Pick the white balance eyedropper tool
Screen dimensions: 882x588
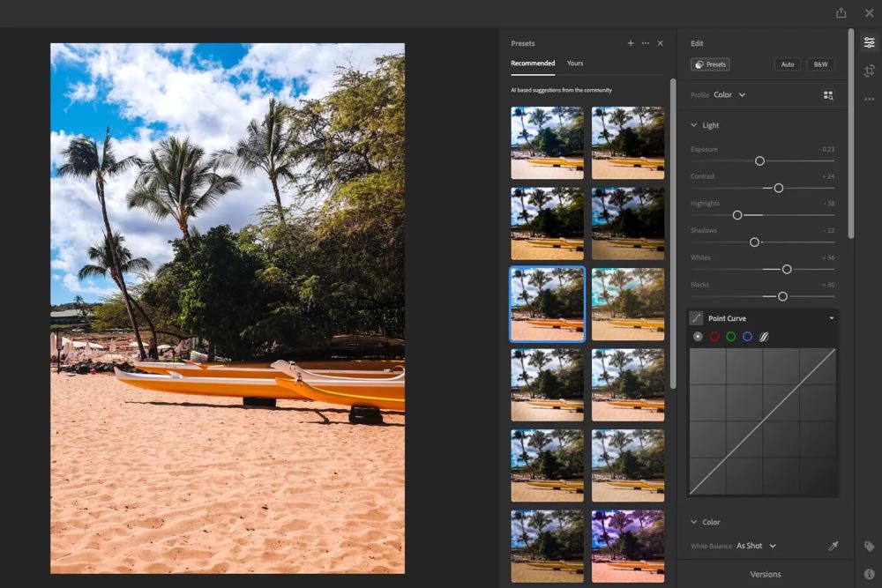point(833,547)
